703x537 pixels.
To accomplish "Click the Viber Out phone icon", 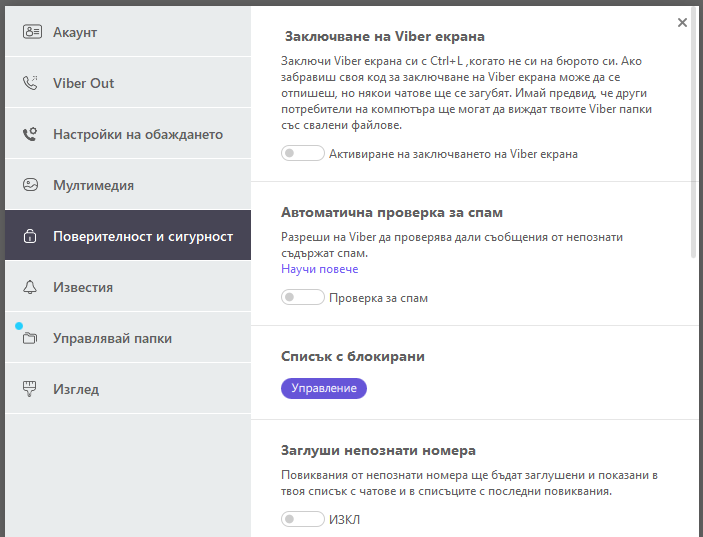I will click(x=31, y=83).
